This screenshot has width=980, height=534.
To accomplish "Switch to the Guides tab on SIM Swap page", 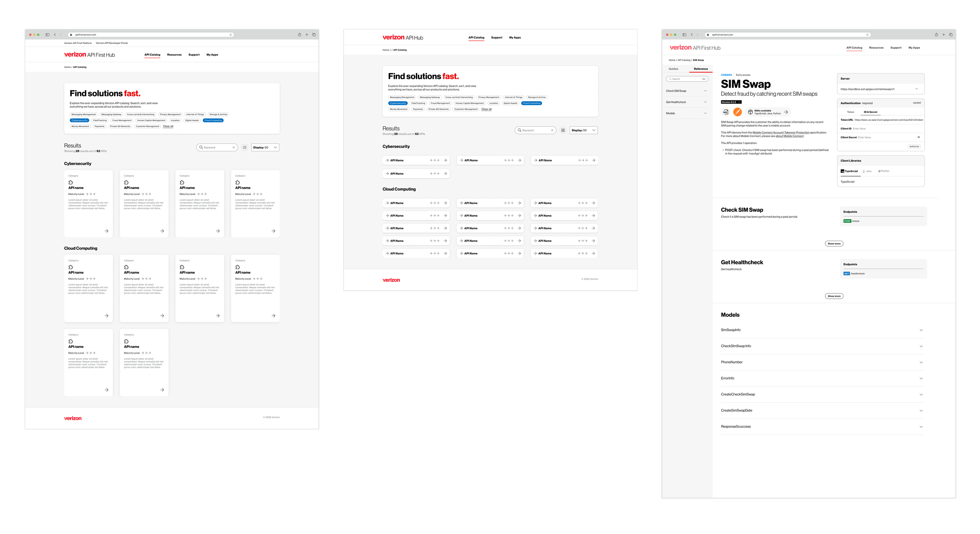I will (x=673, y=69).
